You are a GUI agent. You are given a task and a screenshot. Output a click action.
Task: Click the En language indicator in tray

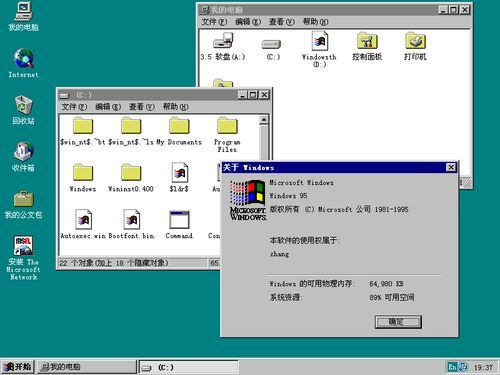pyautogui.click(x=452, y=367)
